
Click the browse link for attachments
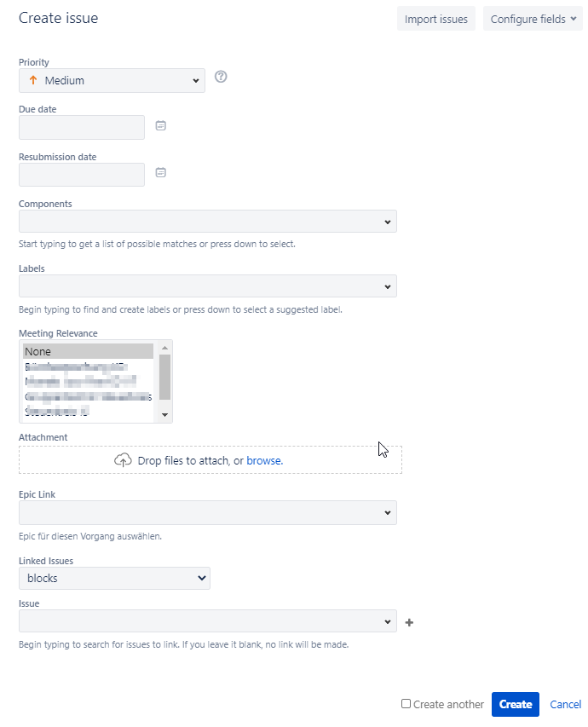point(264,460)
